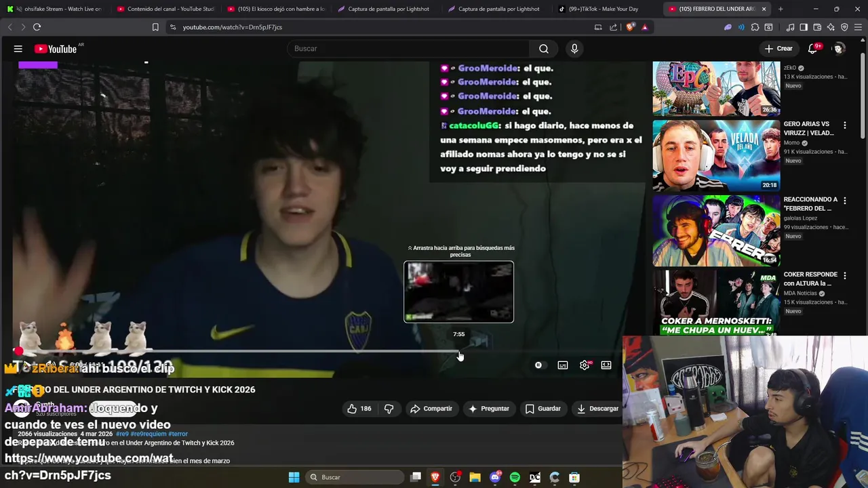The height and width of the screenshot is (488, 868).
Task: Switch to Contenido del canal YouTube Studio tab
Action: point(165,9)
